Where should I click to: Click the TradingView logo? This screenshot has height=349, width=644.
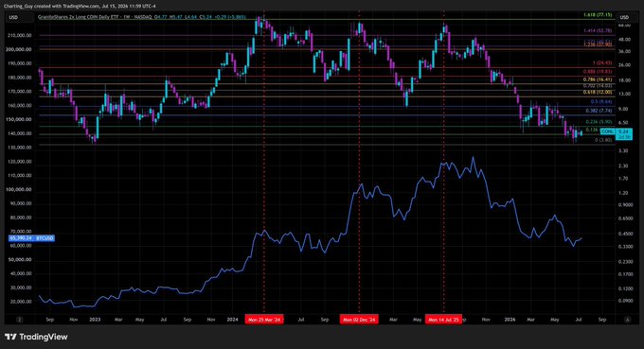pyautogui.click(x=36, y=337)
